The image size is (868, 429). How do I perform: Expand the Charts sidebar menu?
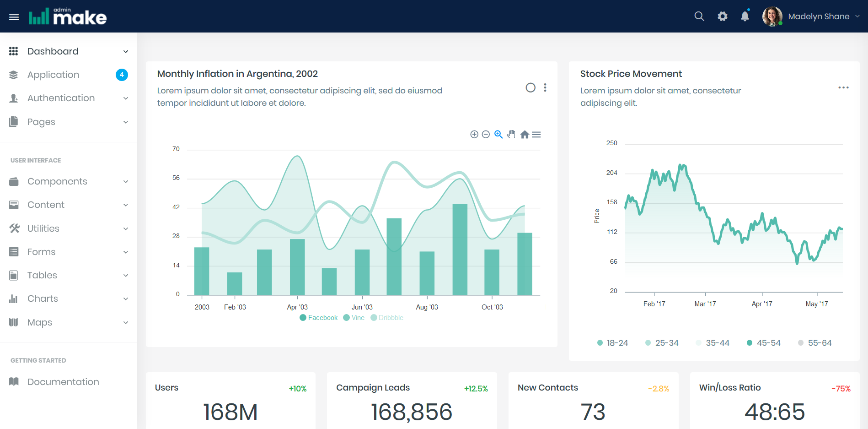(x=69, y=299)
